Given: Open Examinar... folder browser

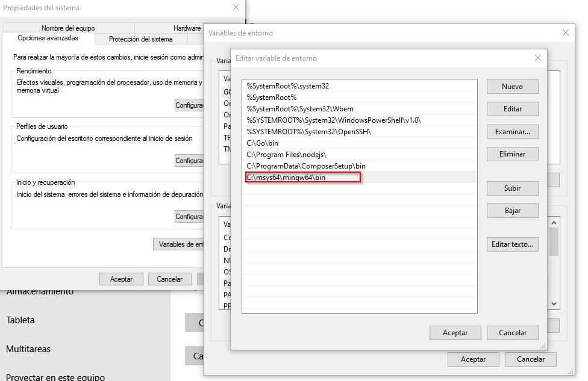Looking at the screenshot, I should click(x=512, y=132).
